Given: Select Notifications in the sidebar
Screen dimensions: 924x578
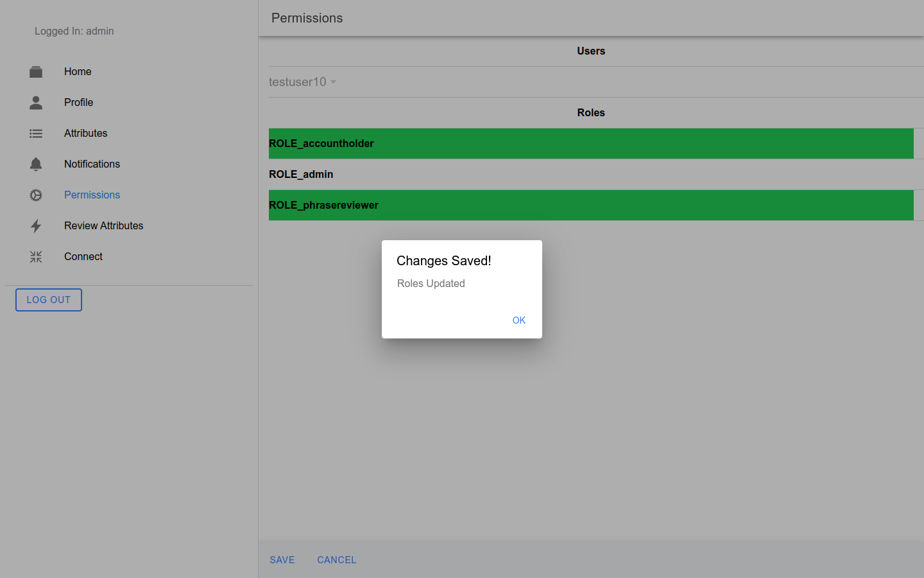Looking at the screenshot, I should [92, 164].
